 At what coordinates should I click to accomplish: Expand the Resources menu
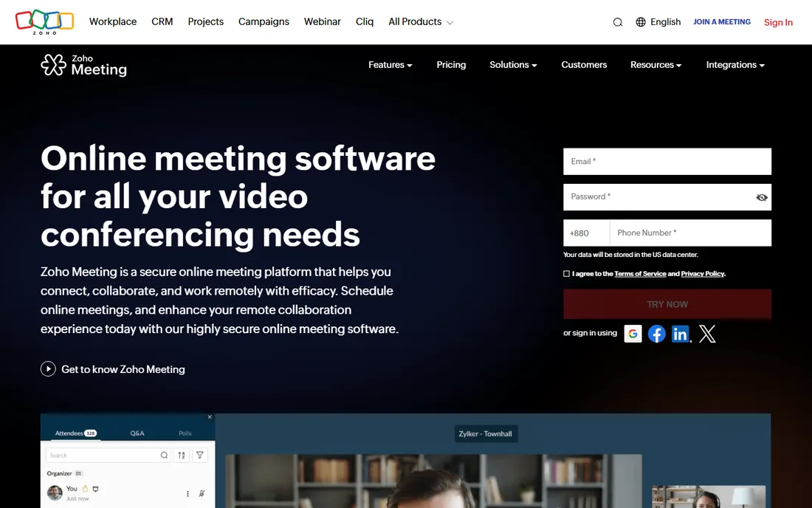(656, 65)
